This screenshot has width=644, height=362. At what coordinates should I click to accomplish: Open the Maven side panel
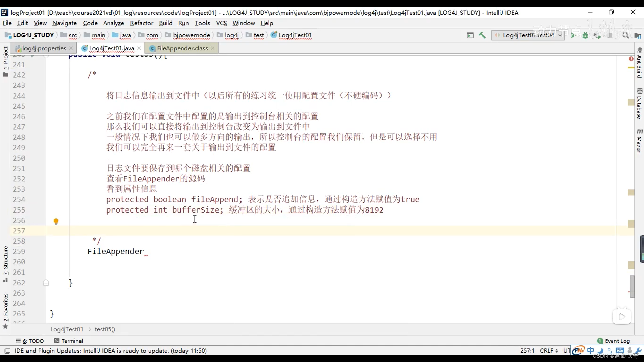click(x=639, y=141)
